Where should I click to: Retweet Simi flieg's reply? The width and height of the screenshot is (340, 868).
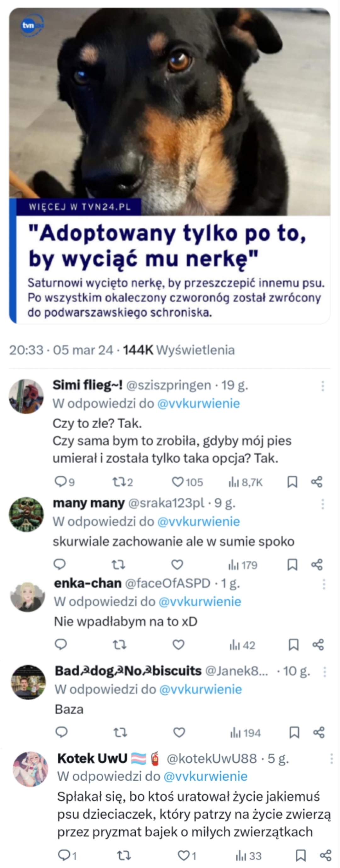118,482
